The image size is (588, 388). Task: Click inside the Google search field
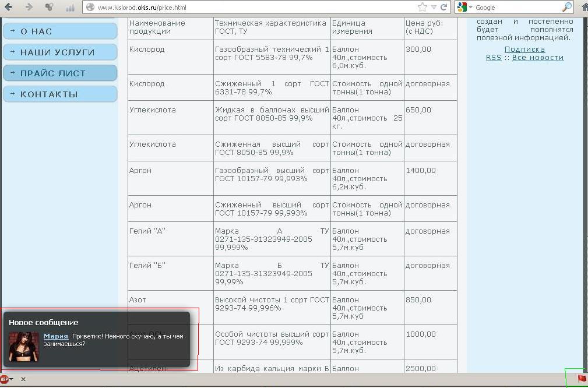click(516, 8)
